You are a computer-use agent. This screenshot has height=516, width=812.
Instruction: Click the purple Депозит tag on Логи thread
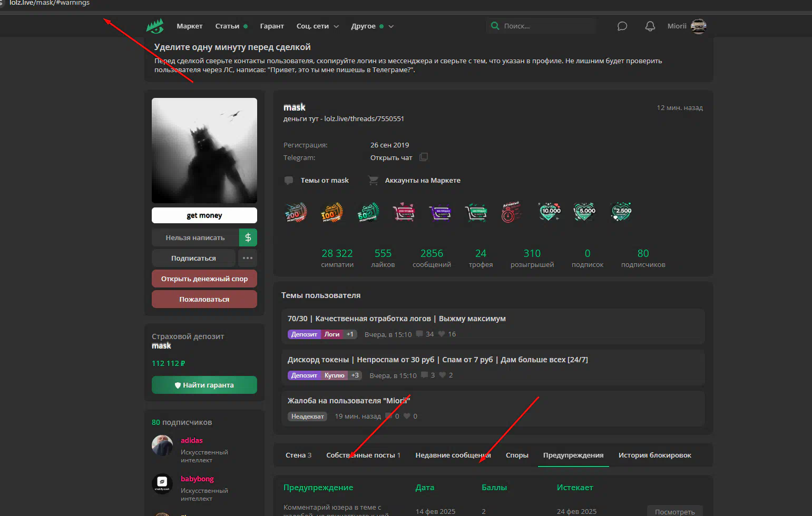click(304, 334)
